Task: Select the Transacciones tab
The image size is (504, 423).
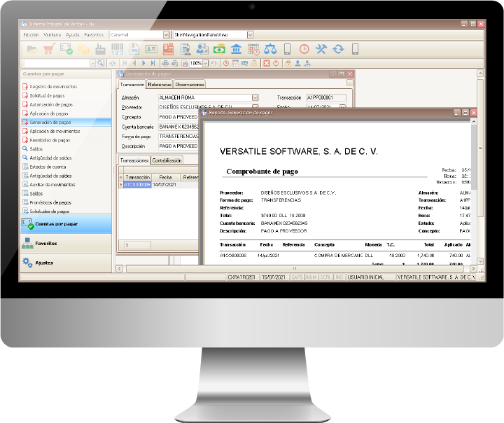Action: (134, 160)
